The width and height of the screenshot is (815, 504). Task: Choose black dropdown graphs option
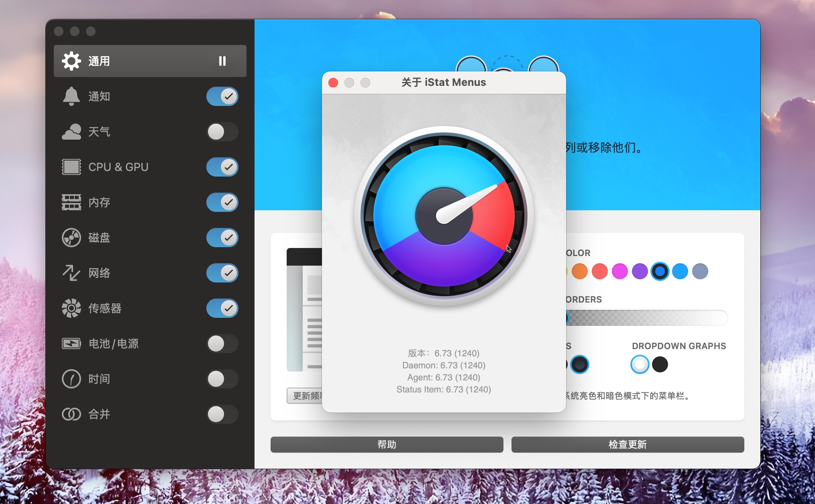pos(660,364)
